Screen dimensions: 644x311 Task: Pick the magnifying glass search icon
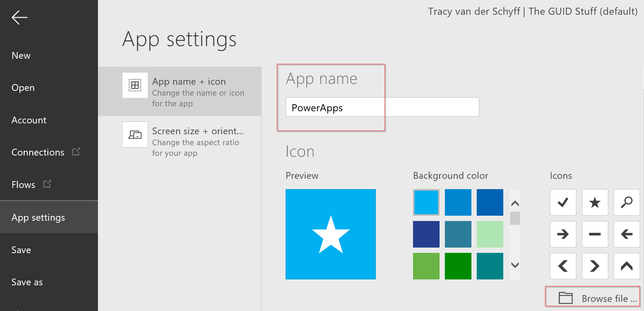point(627,202)
